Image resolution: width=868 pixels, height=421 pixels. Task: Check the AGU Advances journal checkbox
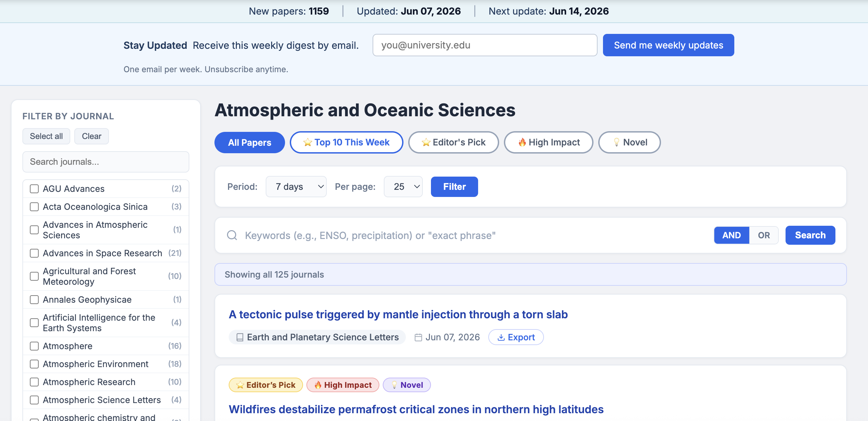pos(34,189)
